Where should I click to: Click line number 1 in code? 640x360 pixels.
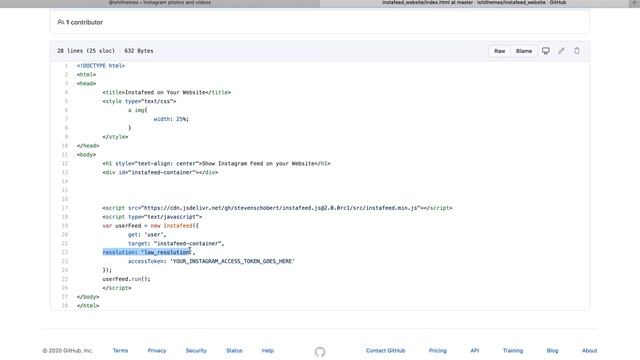pos(66,66)
